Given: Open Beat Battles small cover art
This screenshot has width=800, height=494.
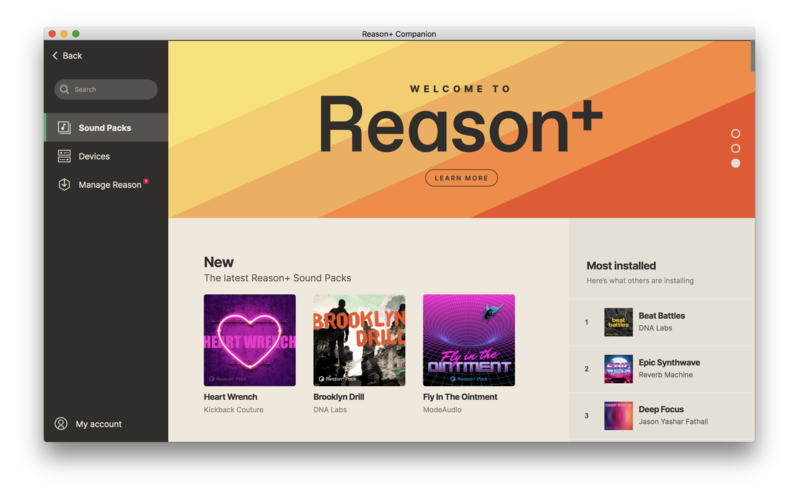Looking at the screenshot, I should click(618, 322).
